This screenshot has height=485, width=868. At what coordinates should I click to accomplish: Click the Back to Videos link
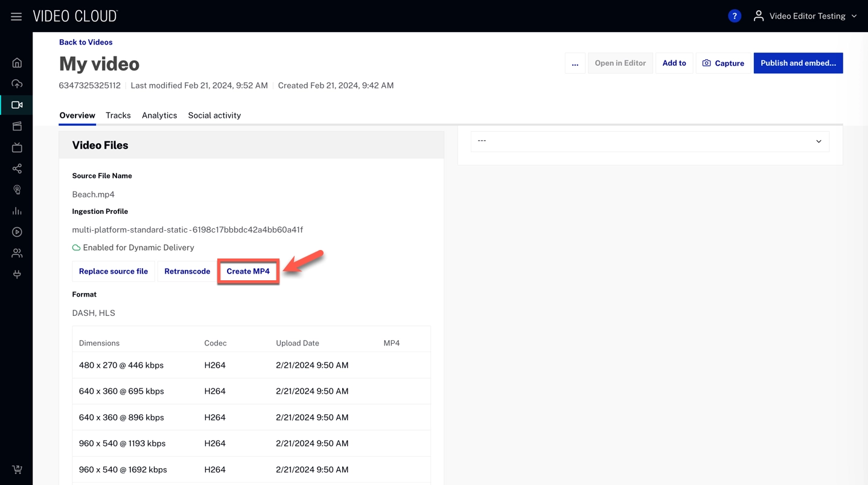click(x=86, y=42)
